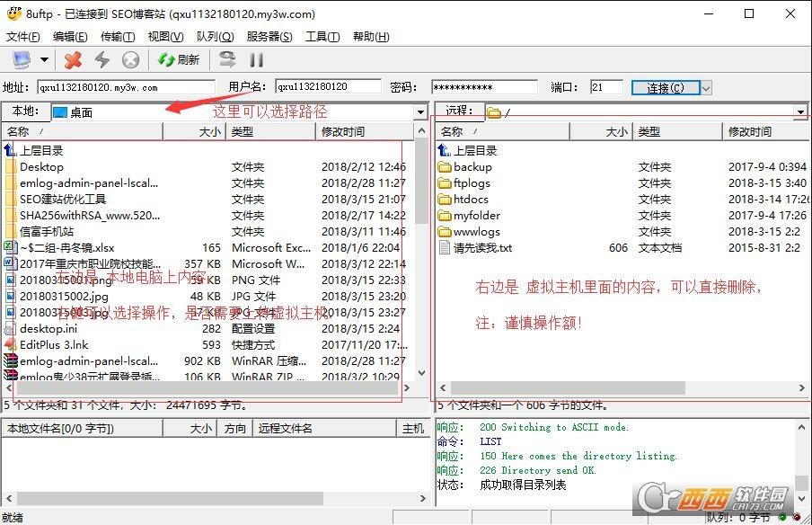Expand the remote path dropdown
812x525 pixels.
[x=800, y=112]
